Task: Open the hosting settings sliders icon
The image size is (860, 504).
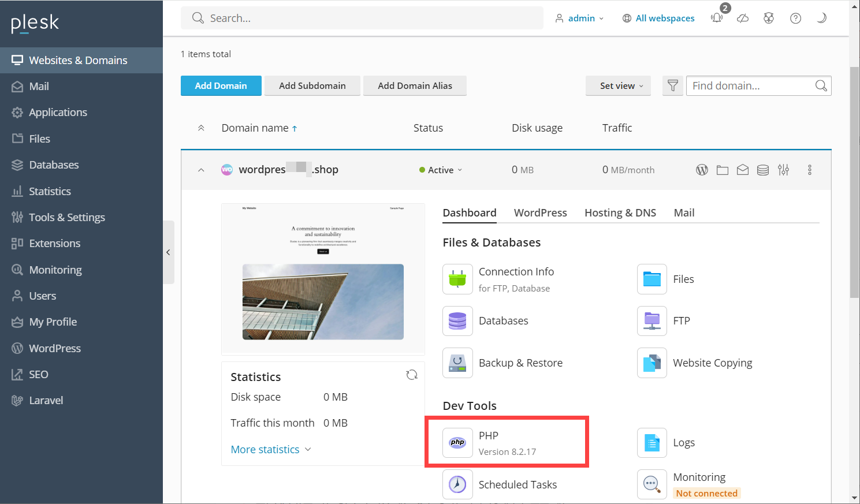Action: pyautogui.click(x=783, y=170)
